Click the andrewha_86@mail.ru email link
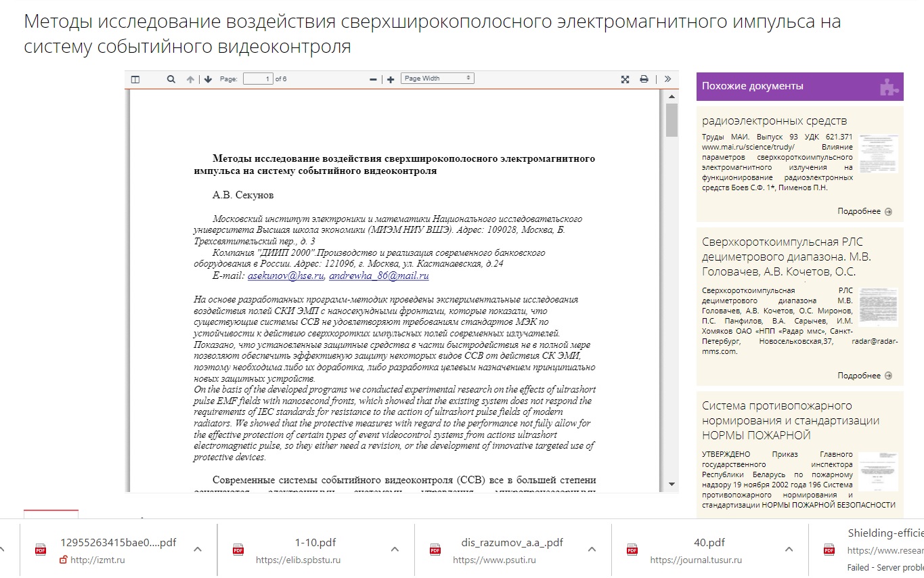 [x=379, y=276]
